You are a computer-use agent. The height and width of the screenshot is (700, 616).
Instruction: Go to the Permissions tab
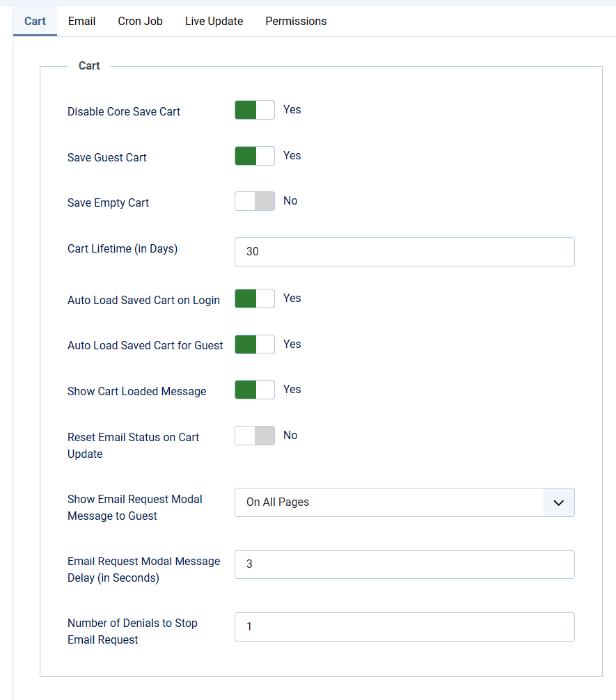coord(296,22)
